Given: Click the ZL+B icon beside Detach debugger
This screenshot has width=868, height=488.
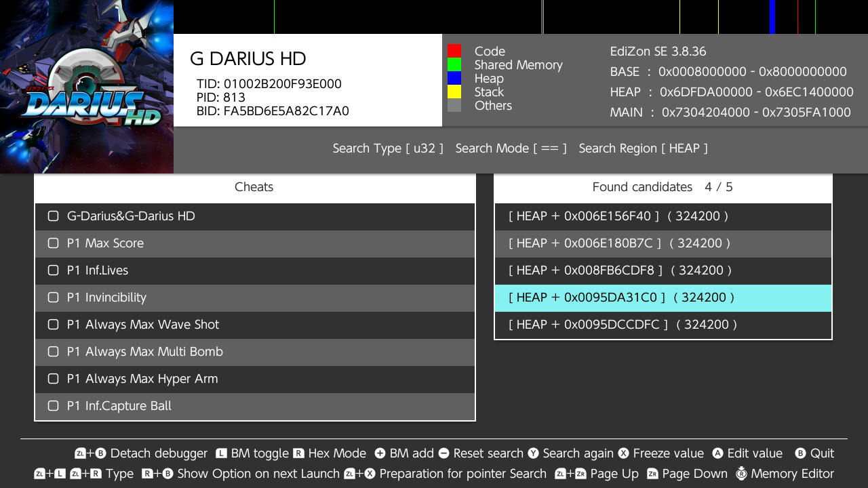Looking at the screenshot, I should click(x=90, y=453).
